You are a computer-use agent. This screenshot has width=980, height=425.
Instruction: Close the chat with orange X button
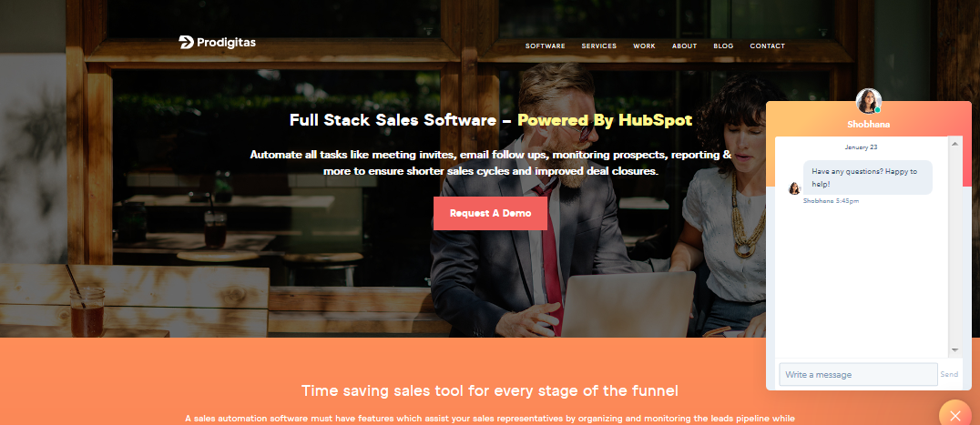tap(954, 415)
